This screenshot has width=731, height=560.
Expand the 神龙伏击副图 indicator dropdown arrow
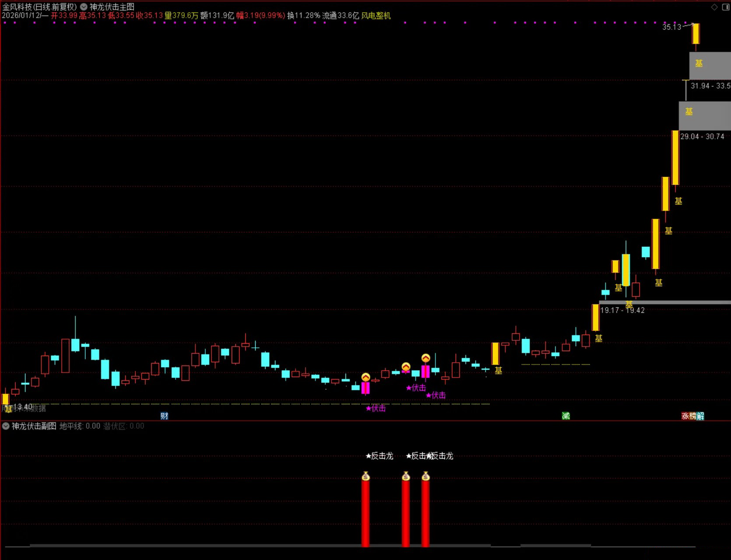click(x=6, y=426)
